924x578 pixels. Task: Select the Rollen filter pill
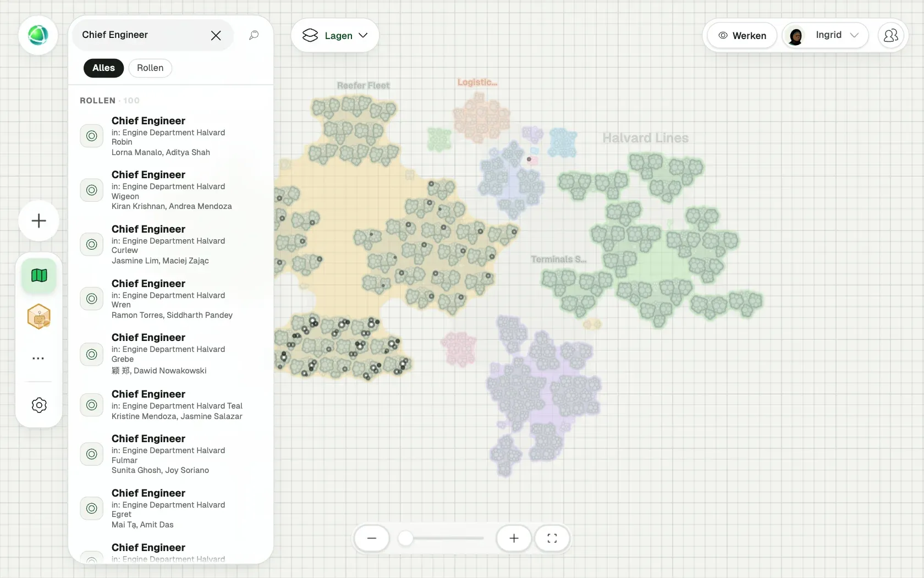click(150, 68)
